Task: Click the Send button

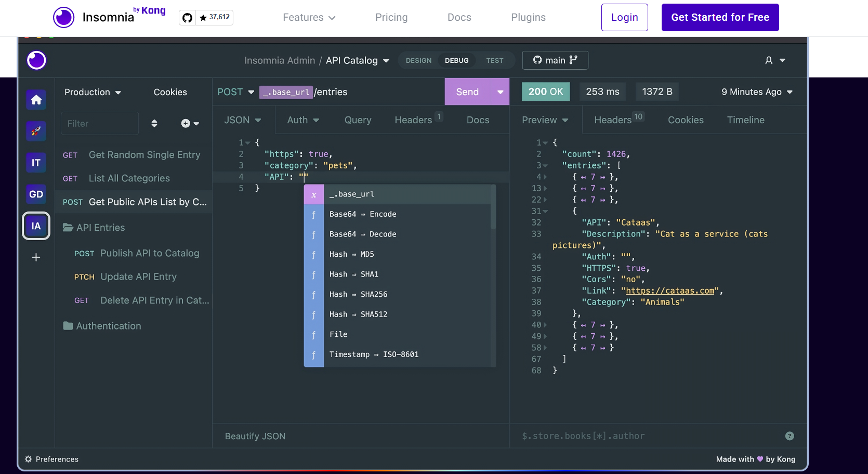Action: point(468,92)
